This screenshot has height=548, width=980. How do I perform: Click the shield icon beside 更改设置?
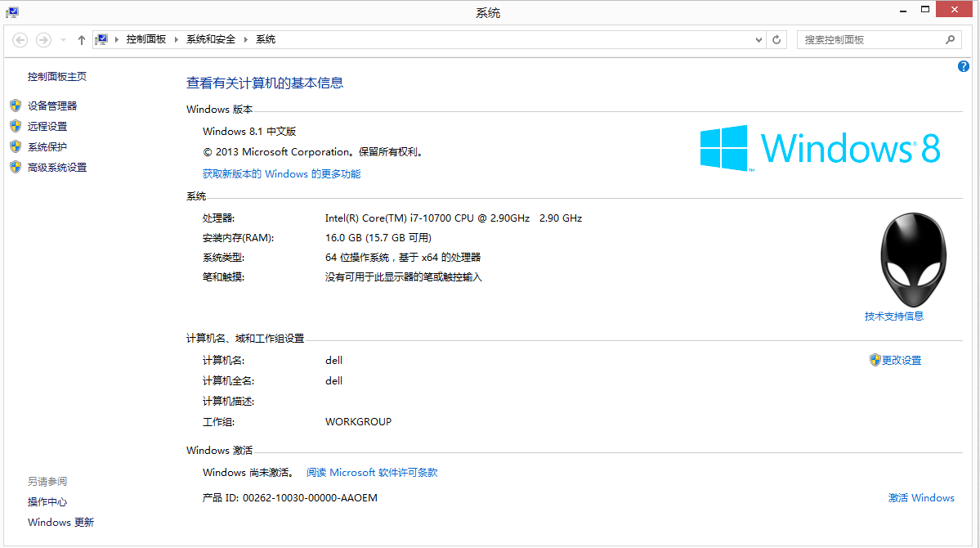875,360
